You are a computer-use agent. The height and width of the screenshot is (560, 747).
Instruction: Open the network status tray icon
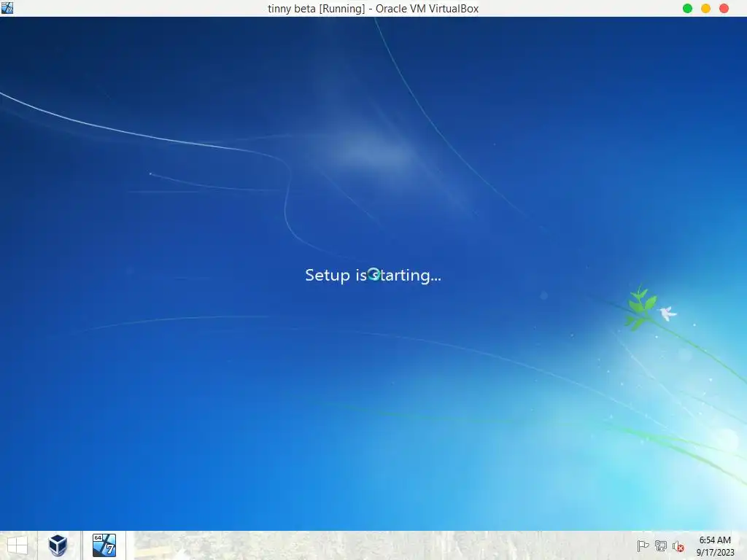coord(661,546)
